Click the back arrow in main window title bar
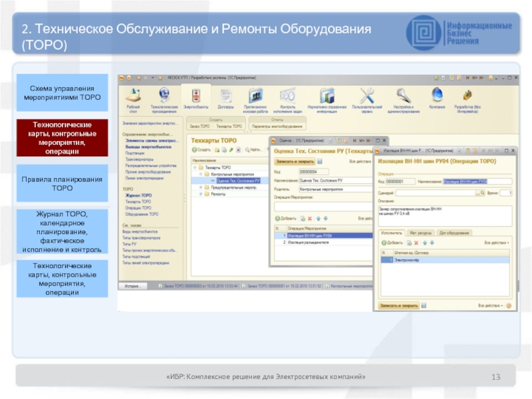This screenshot has width=532, height=399. [138, 78]
